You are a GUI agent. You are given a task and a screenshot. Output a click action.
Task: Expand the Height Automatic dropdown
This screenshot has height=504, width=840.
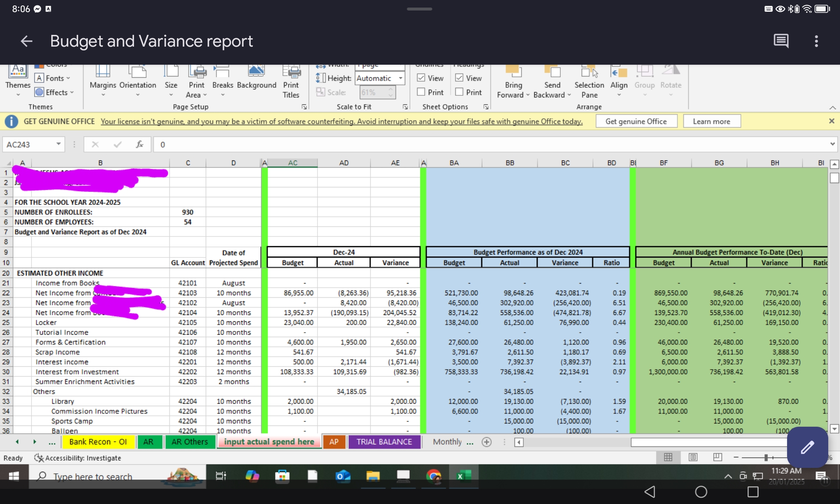pyautogui.click(x=401, y=78)
